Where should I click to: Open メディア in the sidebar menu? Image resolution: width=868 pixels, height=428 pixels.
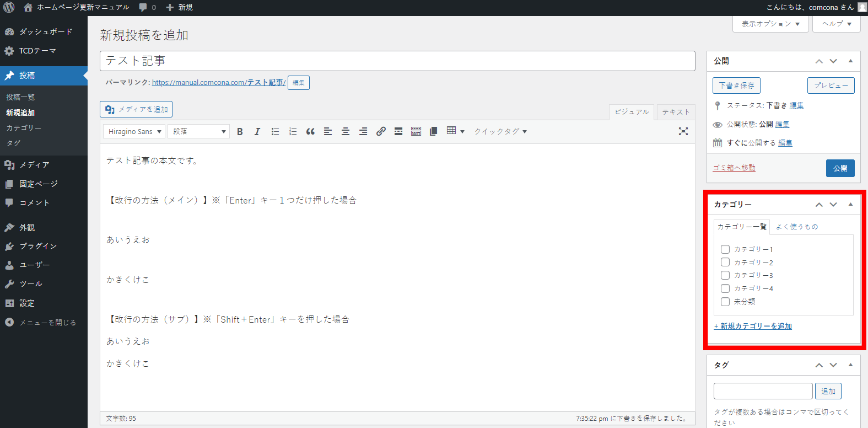pyautogui.click(x=34, y=165)
